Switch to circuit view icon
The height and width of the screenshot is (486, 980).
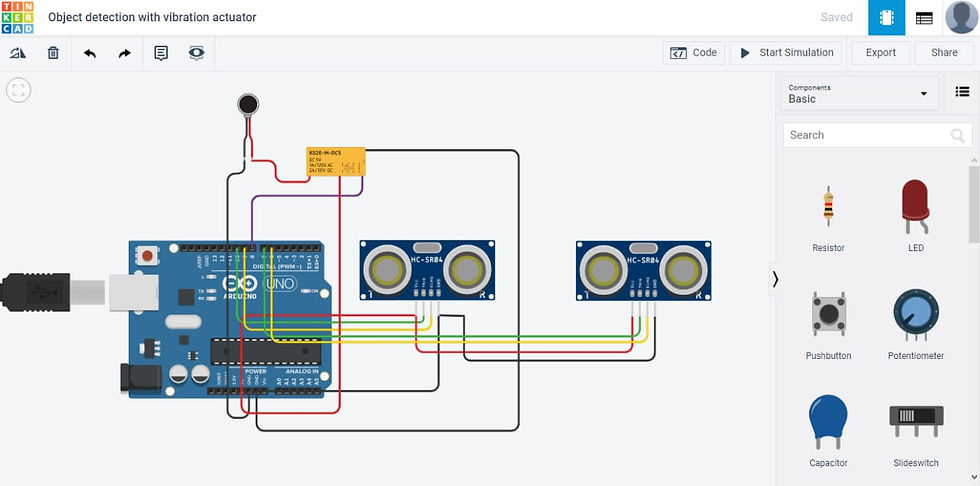(886, 17)
